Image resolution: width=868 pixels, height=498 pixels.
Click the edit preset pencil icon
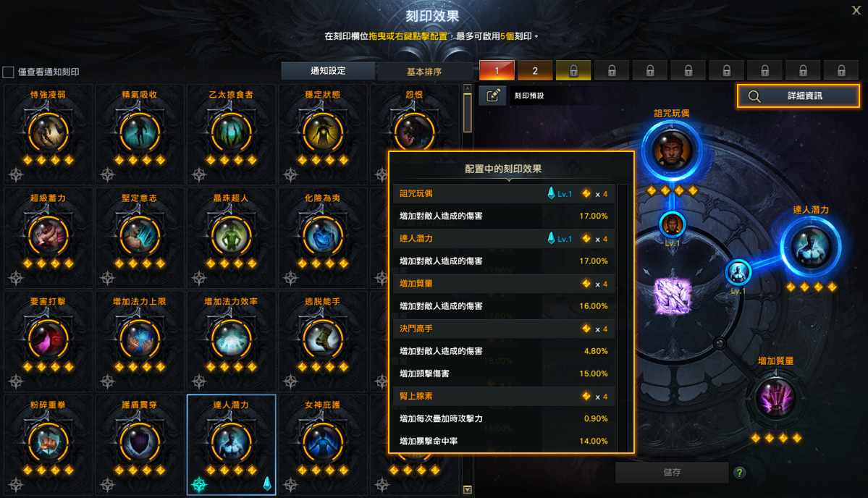point(493,96)
